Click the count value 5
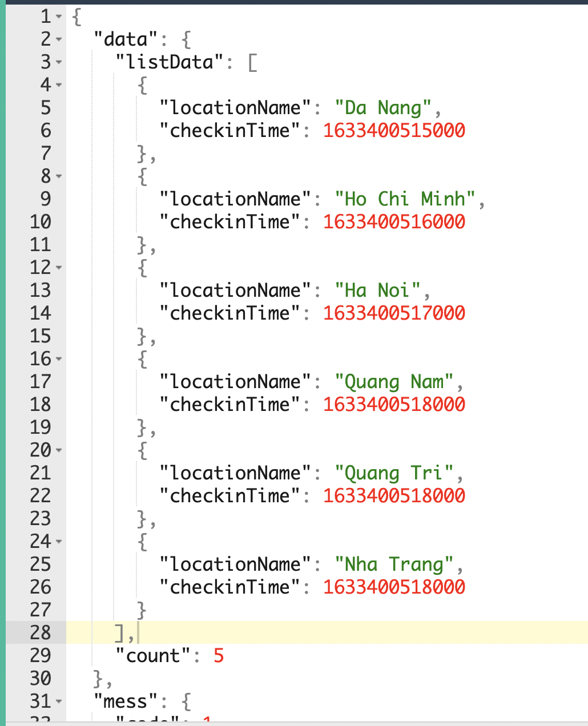 (x=219, y=656)
